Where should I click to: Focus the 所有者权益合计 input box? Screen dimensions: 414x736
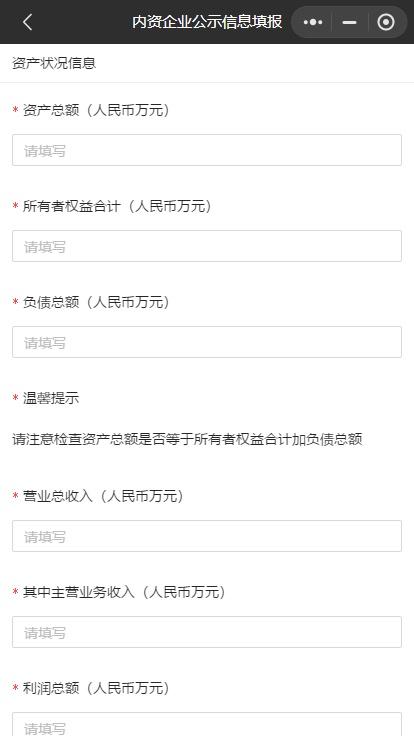(207, 246)
